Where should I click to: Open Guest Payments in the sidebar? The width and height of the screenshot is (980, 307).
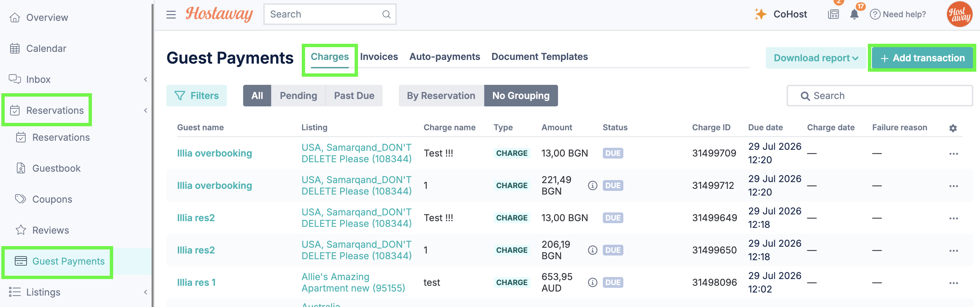point(68,261)
